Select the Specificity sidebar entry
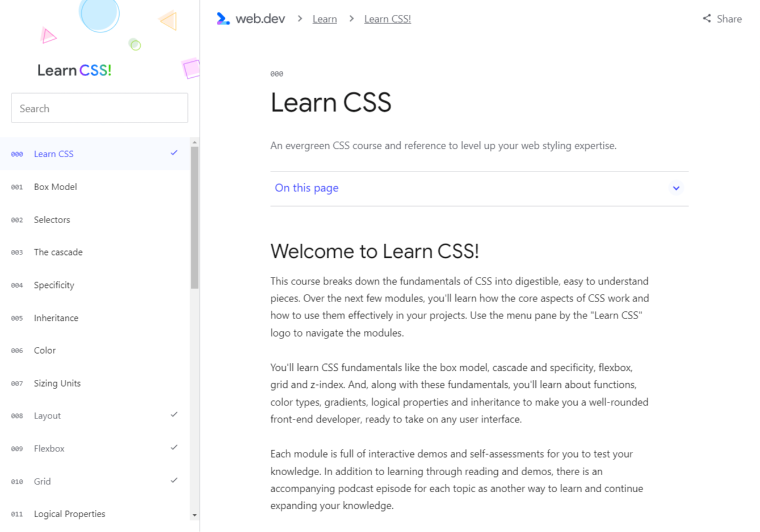Image resolution: width=760 pixels, height=532 pixels. [x=53, y=284]
